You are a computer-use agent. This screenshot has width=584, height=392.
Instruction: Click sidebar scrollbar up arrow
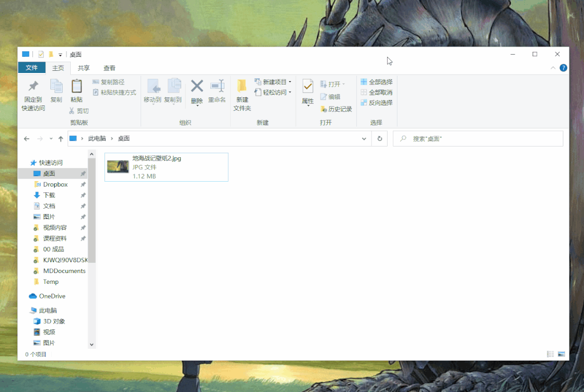[91, 154]
